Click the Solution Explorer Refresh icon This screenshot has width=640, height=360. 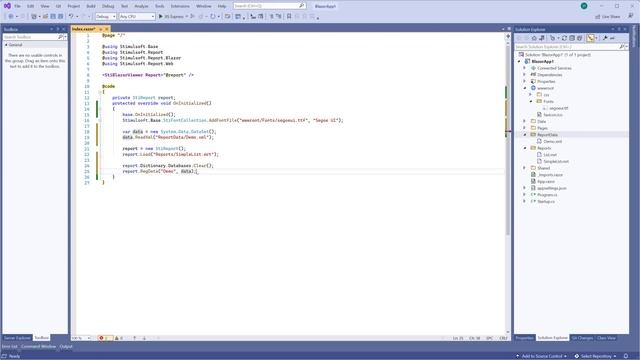564,38
